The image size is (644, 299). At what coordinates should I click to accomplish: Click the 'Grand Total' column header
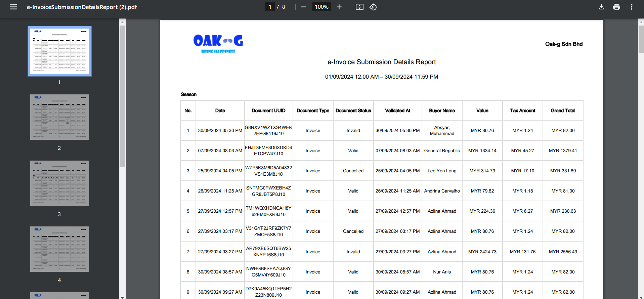pos(563,111)
